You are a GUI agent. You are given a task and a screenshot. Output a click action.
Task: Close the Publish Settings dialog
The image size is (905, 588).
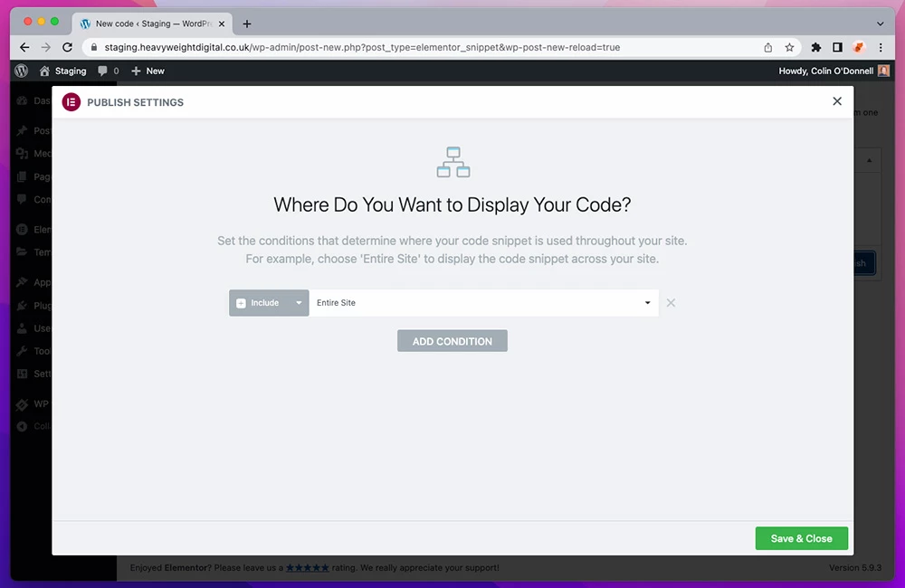[x=837, y=101]
